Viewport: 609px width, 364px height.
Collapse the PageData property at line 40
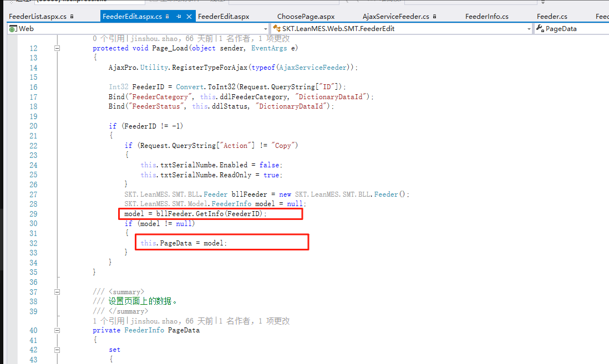[x=57, y=330]
